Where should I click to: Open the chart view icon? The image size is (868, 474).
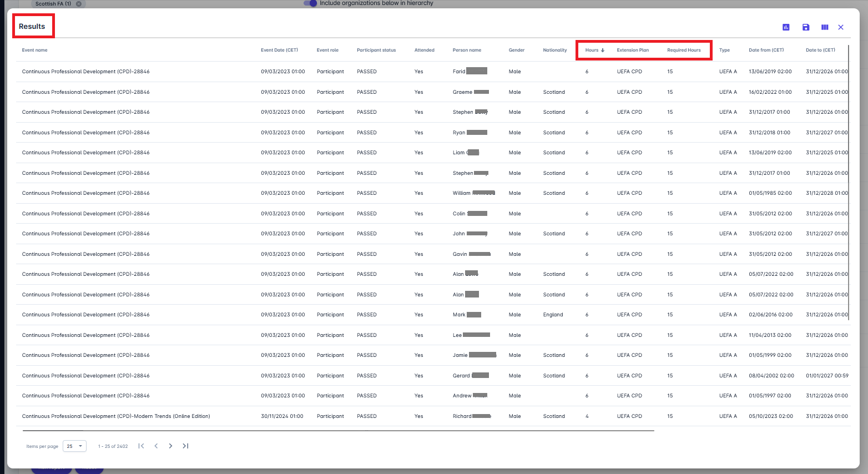coord(786,27)
